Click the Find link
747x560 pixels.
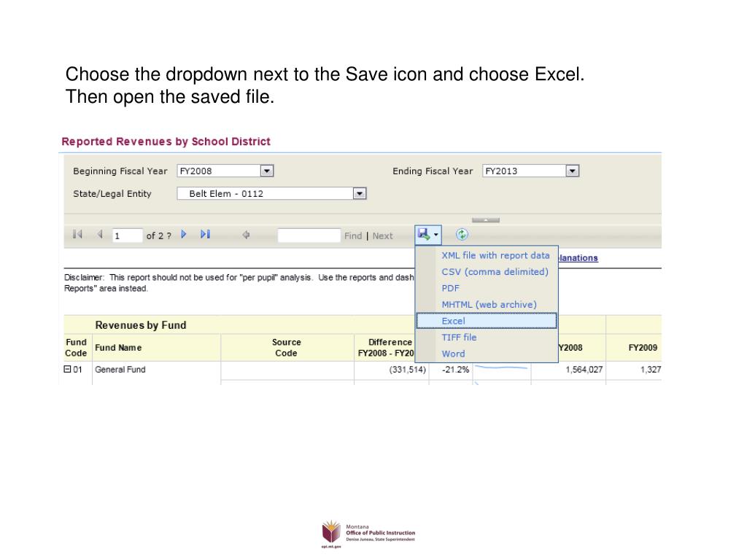(353, 236)
